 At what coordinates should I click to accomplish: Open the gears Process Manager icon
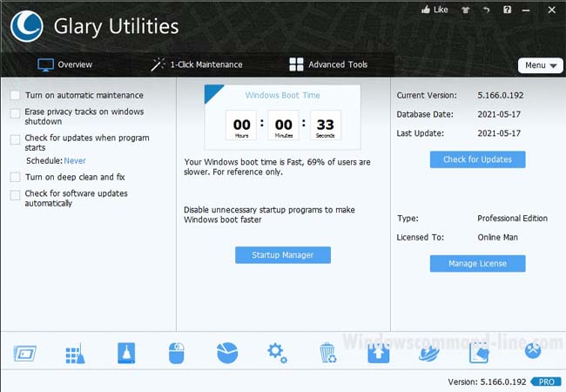pos(277,353)
